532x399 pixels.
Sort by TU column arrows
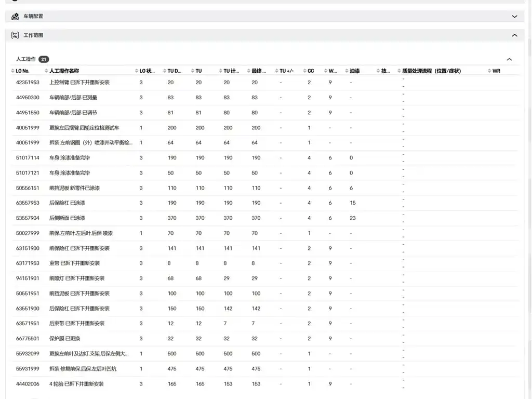coord(193,71)
